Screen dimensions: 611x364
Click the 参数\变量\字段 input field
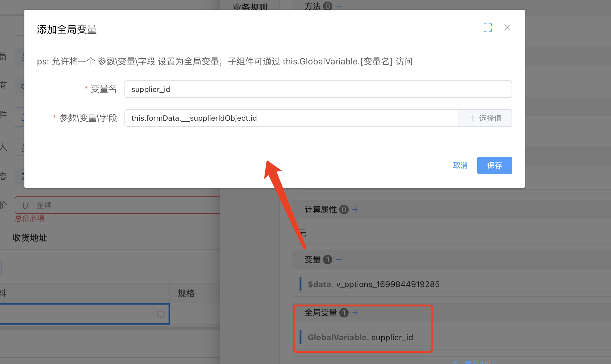(291, 118)
